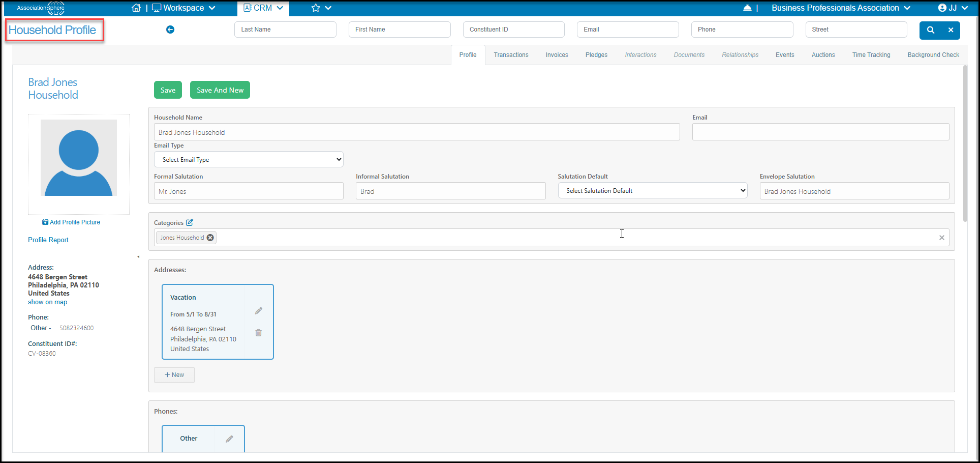Image resolution: width=980 pixels, height=463 pixels.
Task: Open the Salutation Default dropdown
Action: [653, 190]
